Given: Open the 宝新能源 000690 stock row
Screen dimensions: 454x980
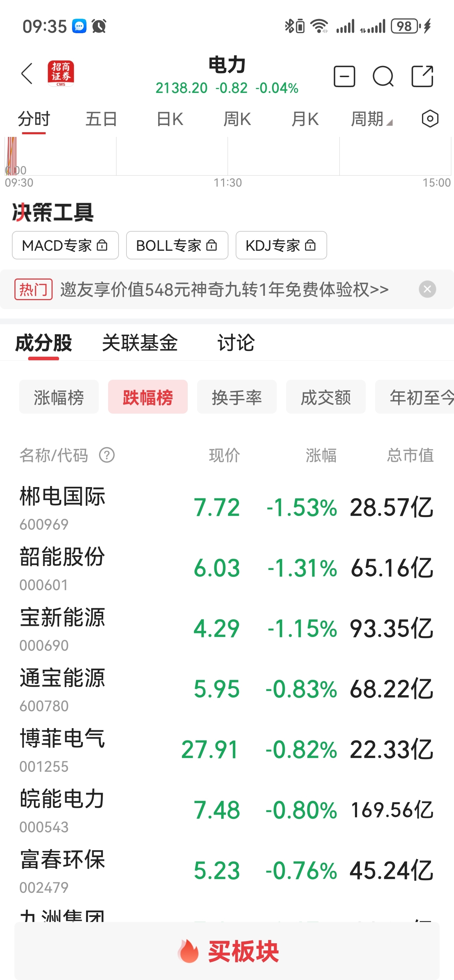Looking at the screenshot, I should (x=227, y=629).
